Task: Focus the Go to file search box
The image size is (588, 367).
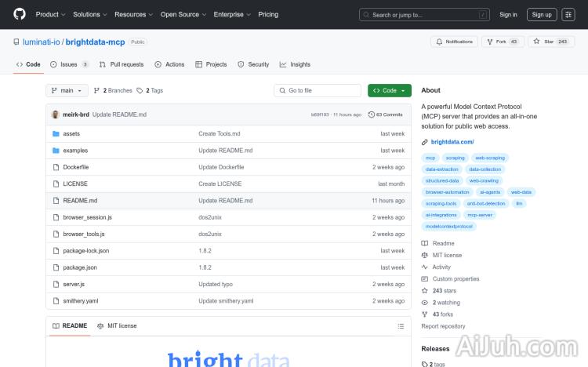Action: [x=318, y=91]
